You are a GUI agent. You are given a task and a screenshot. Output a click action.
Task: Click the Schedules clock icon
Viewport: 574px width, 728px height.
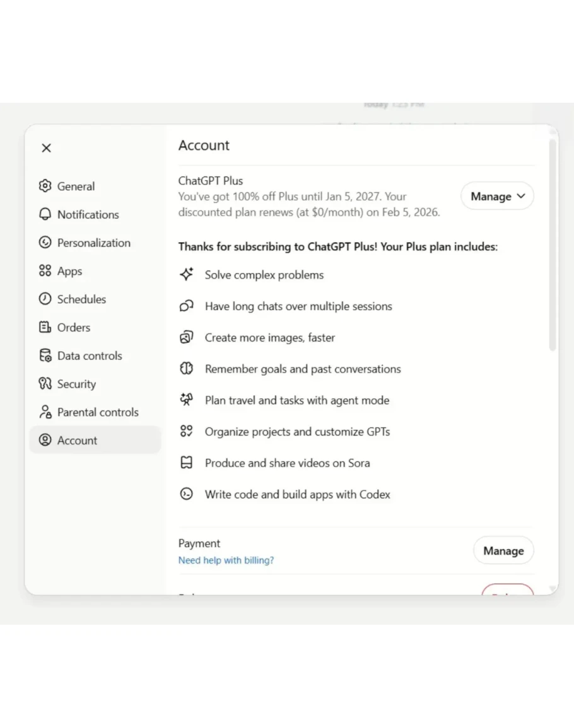(45, 299)
